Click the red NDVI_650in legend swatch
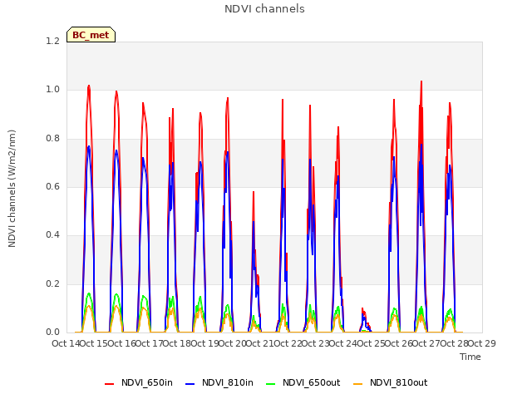 click(x=109, y=383)
